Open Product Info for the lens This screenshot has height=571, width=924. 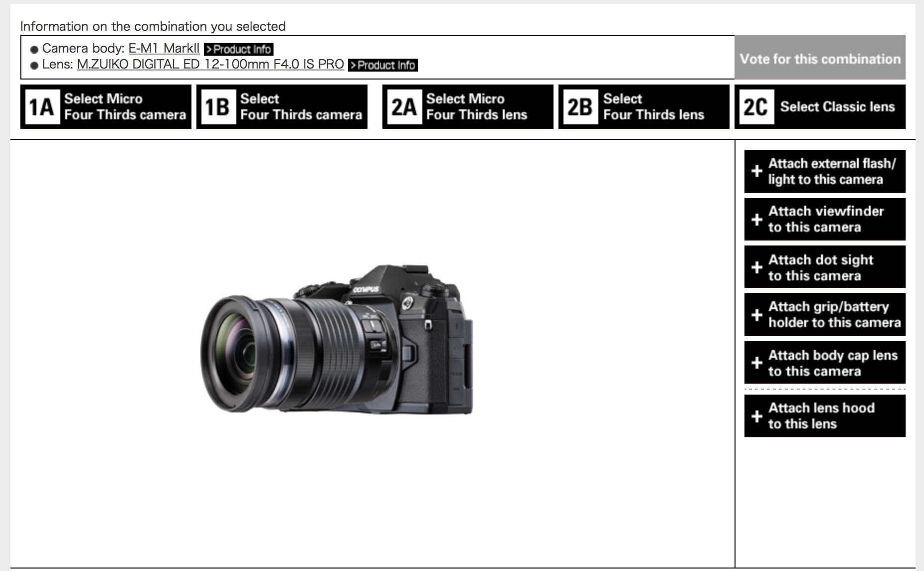coord(383,65)
